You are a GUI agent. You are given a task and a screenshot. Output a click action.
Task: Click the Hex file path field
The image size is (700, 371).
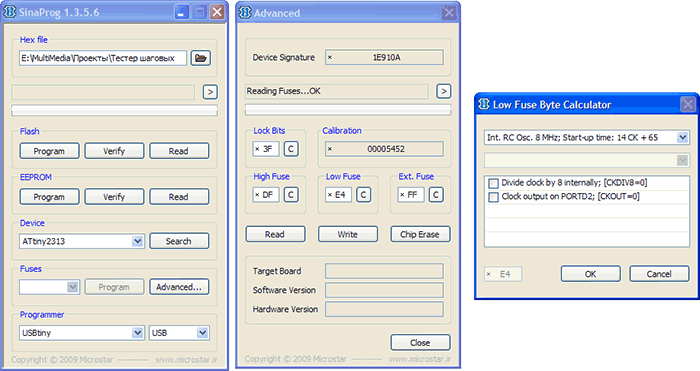[103, 58]
